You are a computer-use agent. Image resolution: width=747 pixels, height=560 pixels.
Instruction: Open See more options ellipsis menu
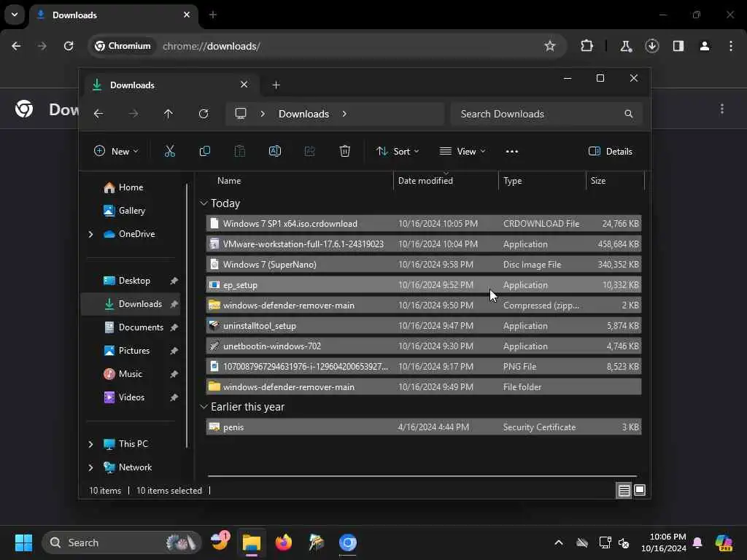(511, 152)
